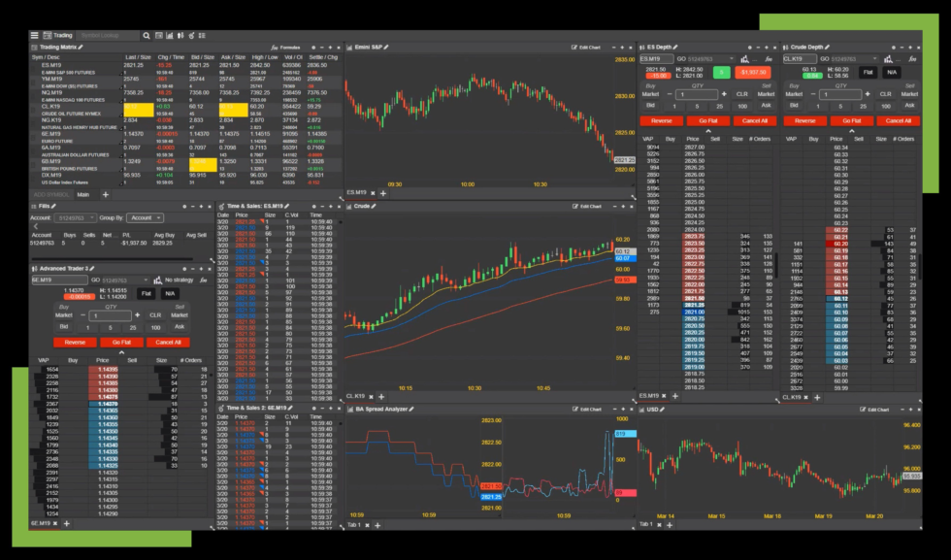Click Go Flat in the Crude Depth panel

tap(851, 121)
